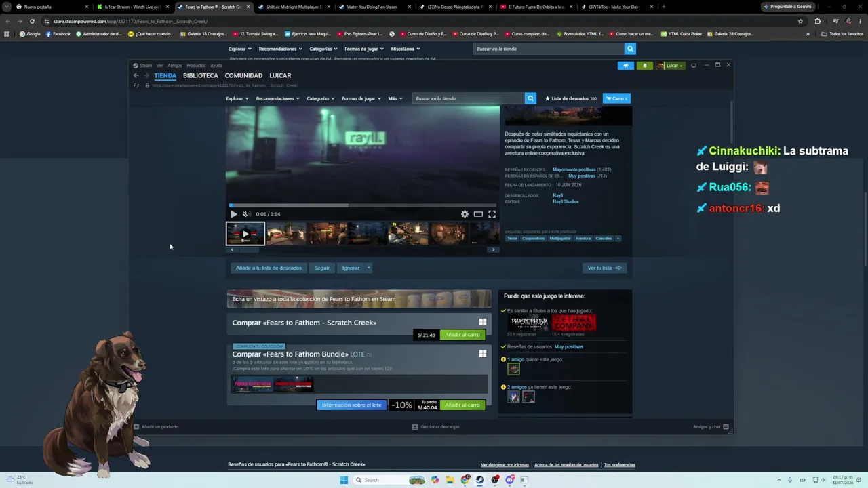This screenshot has height=488, width=868.
Task: Open the Ayuda menu
Action: click(216, 66)
